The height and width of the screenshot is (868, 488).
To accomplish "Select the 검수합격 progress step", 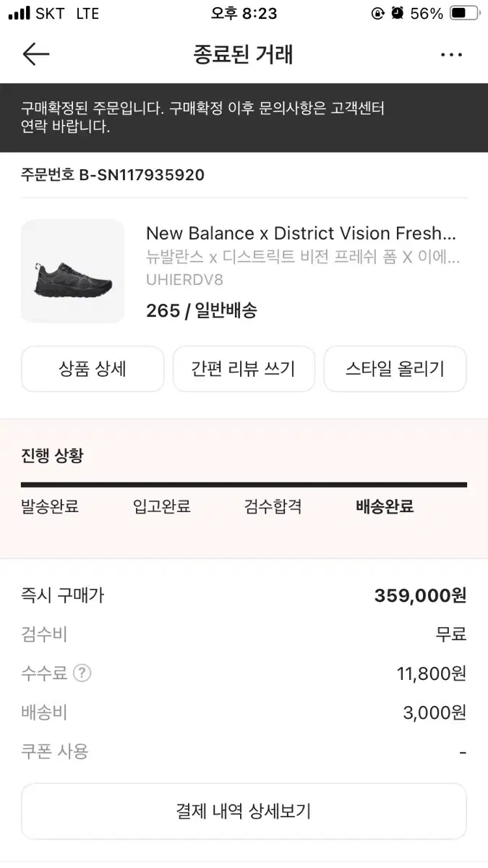I will (x=273, y=506).
